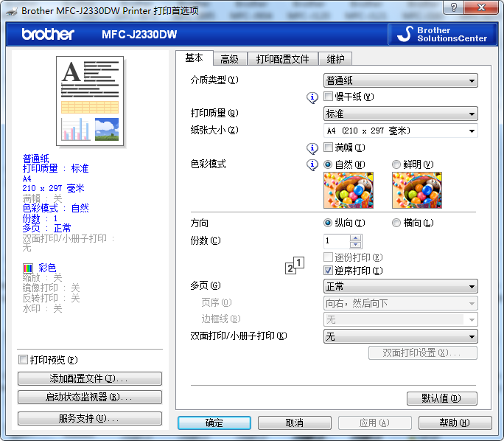This screenshot has height=441, width=504.
Task: Click the reverse page order 2-1 icon
Action: [295, 265]
